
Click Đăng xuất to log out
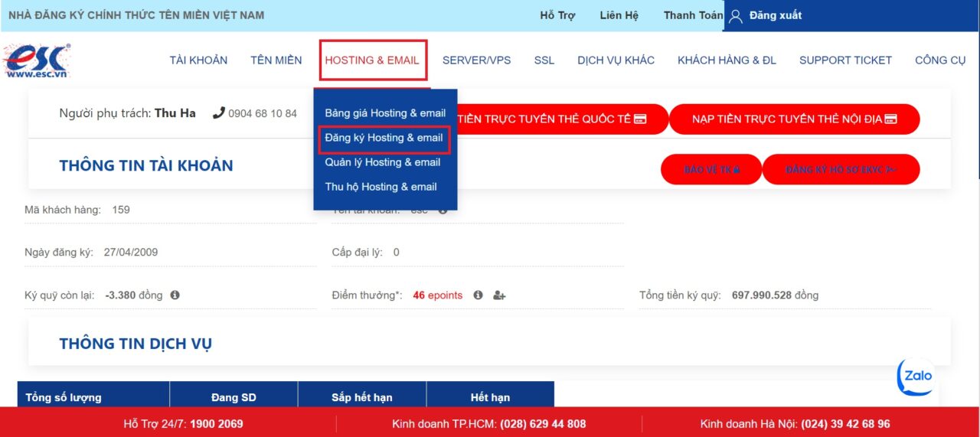tap(776, 15)
